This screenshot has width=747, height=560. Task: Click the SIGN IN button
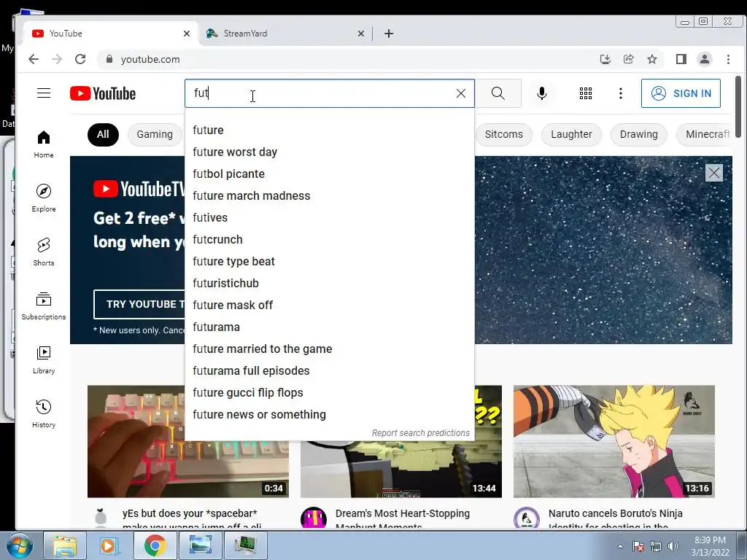681,93
